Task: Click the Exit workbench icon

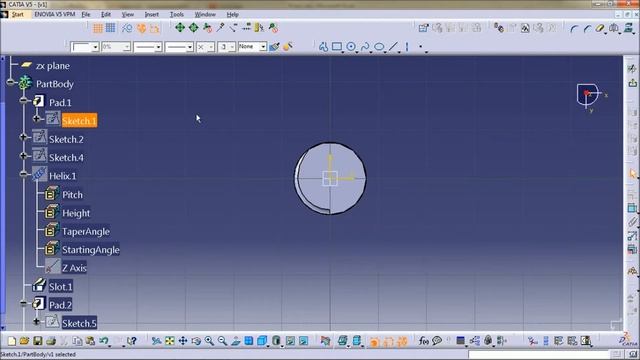Action: (x=632, y=83)
